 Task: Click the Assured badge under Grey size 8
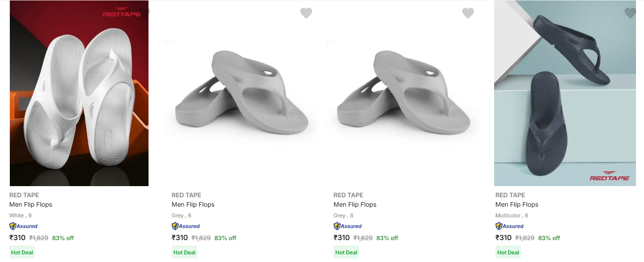coord(347,226)
